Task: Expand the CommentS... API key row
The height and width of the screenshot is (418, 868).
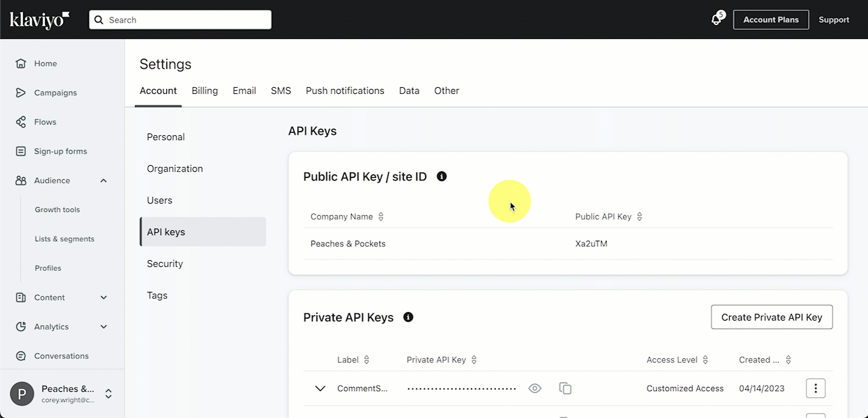Action: pyautogui.click(x=320, y=388)
